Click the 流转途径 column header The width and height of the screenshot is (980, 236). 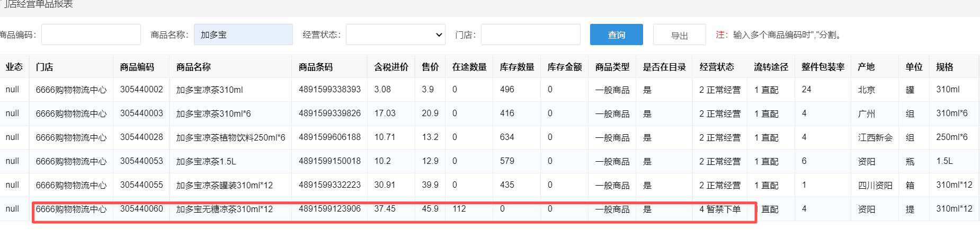[x=771, y=67]
